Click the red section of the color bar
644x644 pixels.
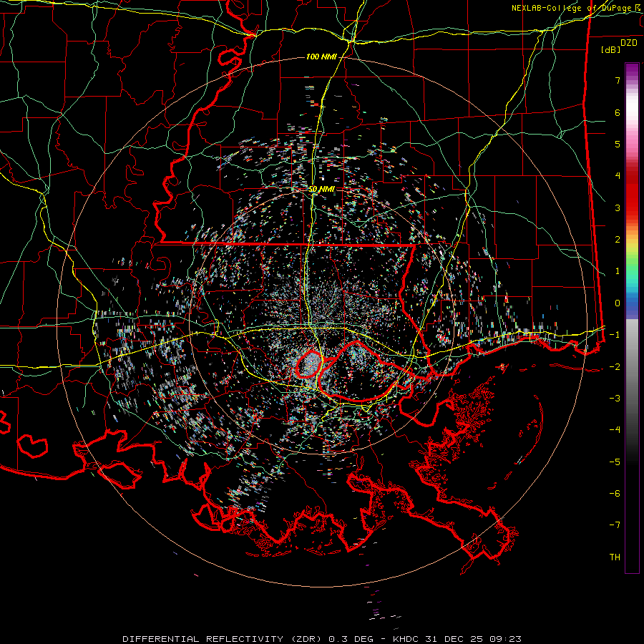pyautogui.click(x=632, y=193)
